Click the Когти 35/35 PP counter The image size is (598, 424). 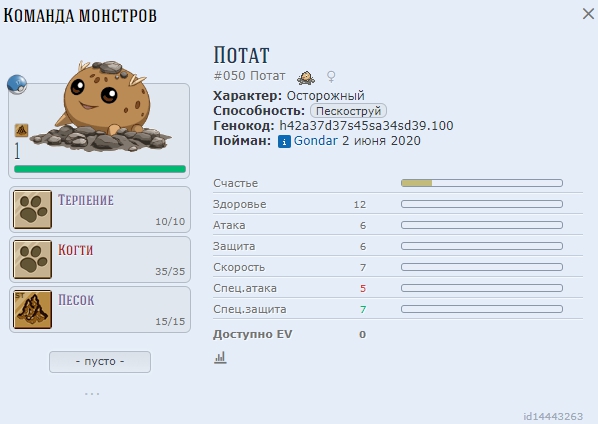pos(170,271)
